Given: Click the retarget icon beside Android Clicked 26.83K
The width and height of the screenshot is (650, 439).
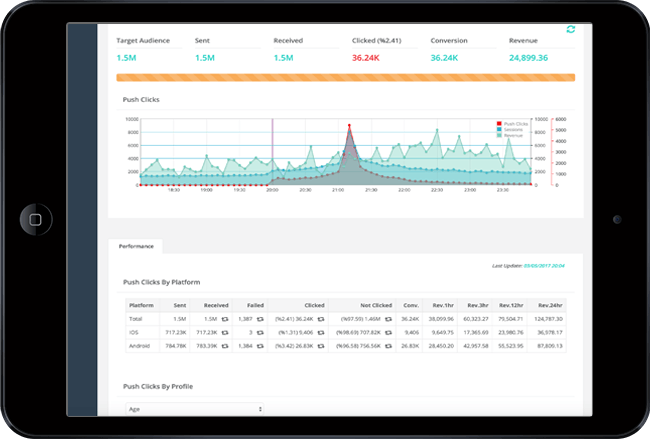Looking at the screenshot, I should coord(321,346).
